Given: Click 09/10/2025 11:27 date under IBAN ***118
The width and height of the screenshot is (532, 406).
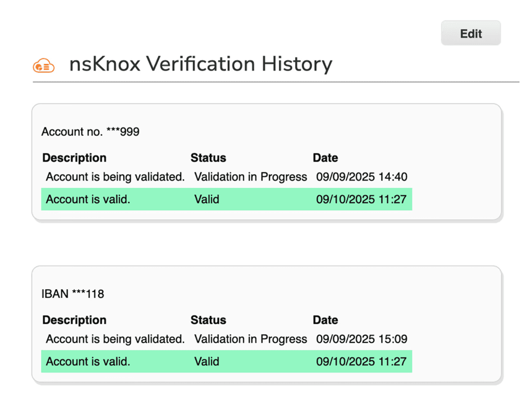Looking at the screenshot, I should [361, 361].
